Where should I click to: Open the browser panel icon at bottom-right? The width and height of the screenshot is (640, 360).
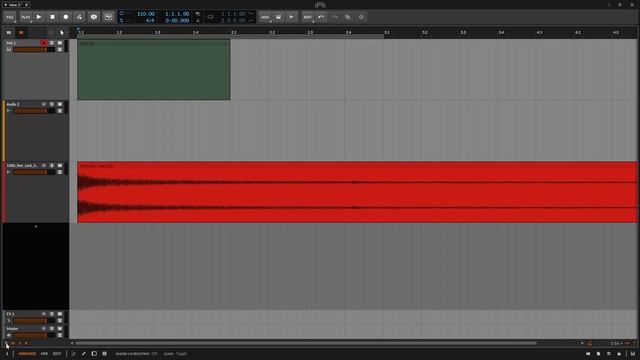point(588,354)
